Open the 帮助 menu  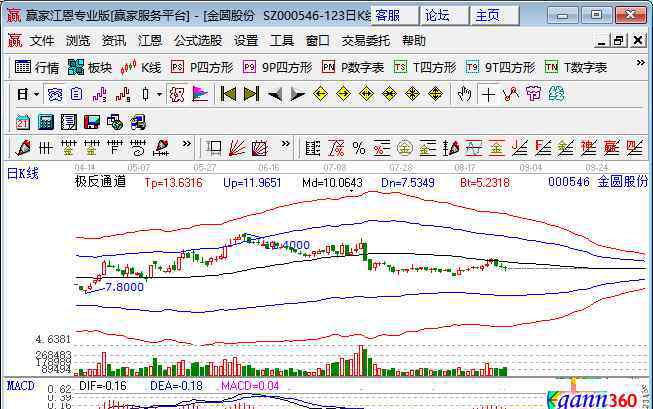[x=414, y=41]
